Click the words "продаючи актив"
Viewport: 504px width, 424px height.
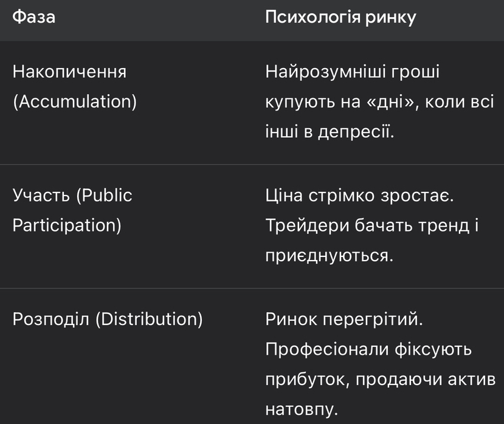pyautogui.click(x=426, y=380)
